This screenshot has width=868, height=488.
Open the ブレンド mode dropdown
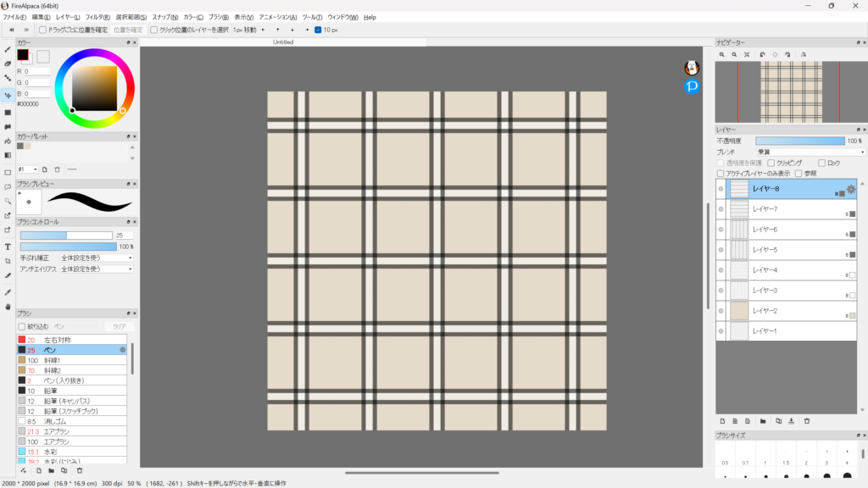click(x=810, y=152)
